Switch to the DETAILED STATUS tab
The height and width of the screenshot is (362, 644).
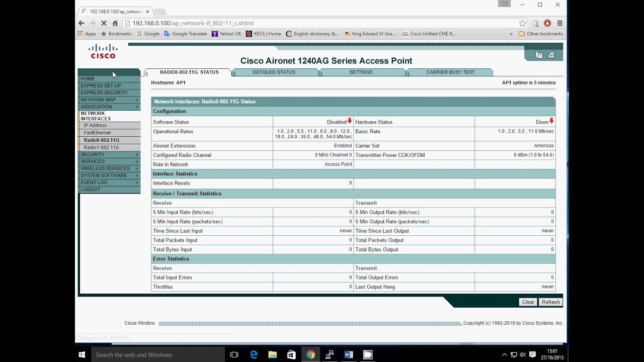click(x=274, y=72)
